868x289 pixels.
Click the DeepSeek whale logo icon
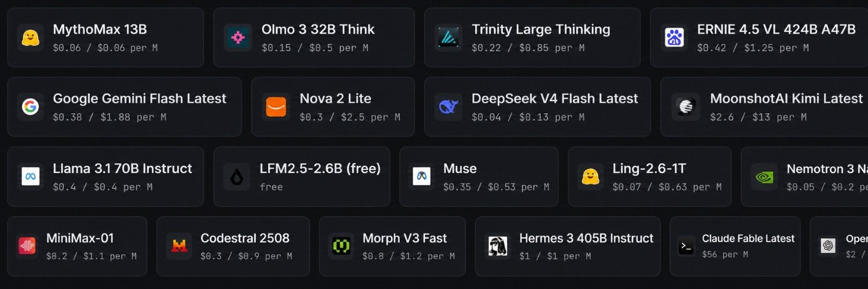pyautogui.click(x=448, y=107)
